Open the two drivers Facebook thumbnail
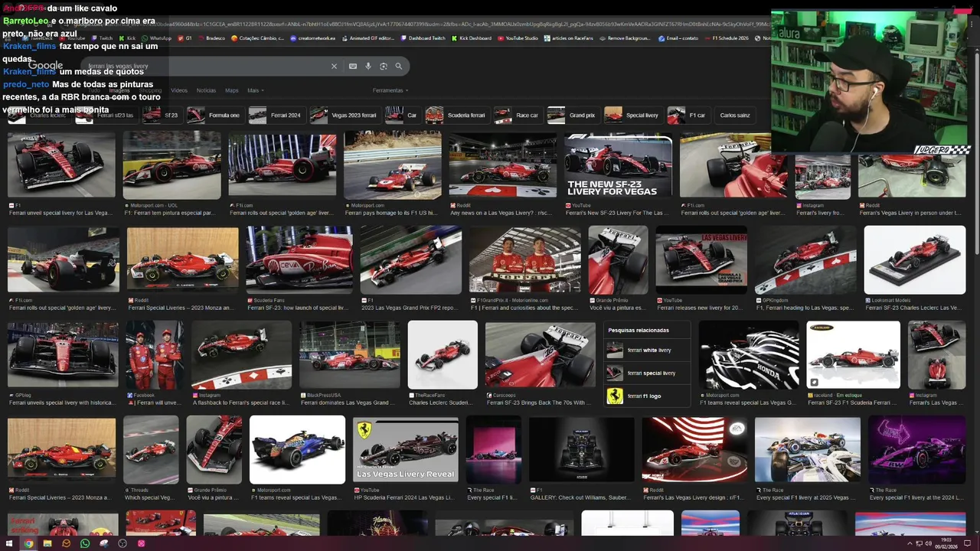 click(x=155, y=355)
